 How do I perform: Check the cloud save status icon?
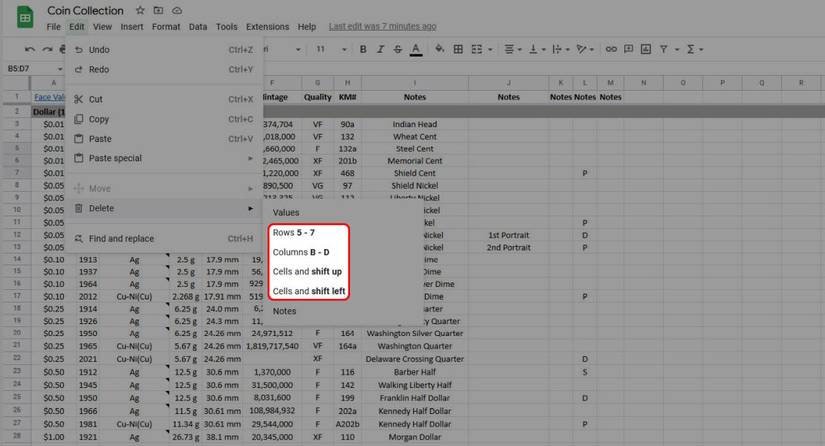(177, 10)
